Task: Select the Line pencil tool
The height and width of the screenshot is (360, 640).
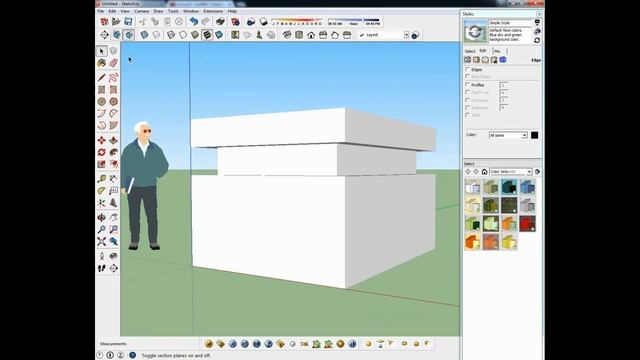Action: tap(102, 77)
